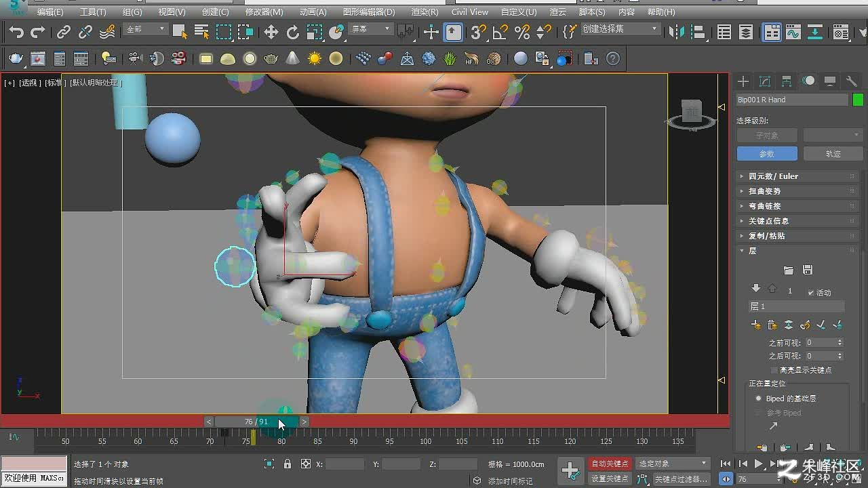Toggle the Angle Snap icon
868x488 pixels.
[500, 32]
